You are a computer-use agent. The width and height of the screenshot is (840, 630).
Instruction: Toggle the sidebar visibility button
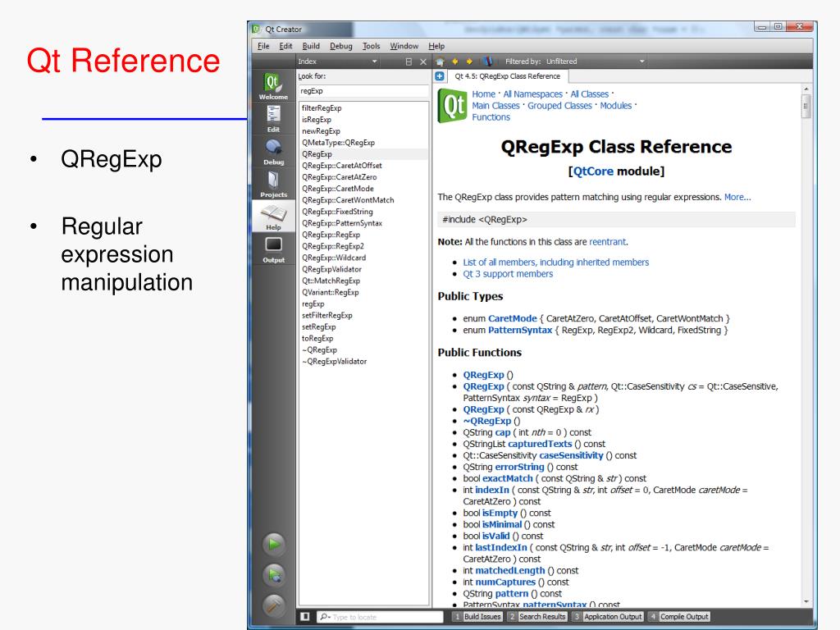(x=305, y=617)
